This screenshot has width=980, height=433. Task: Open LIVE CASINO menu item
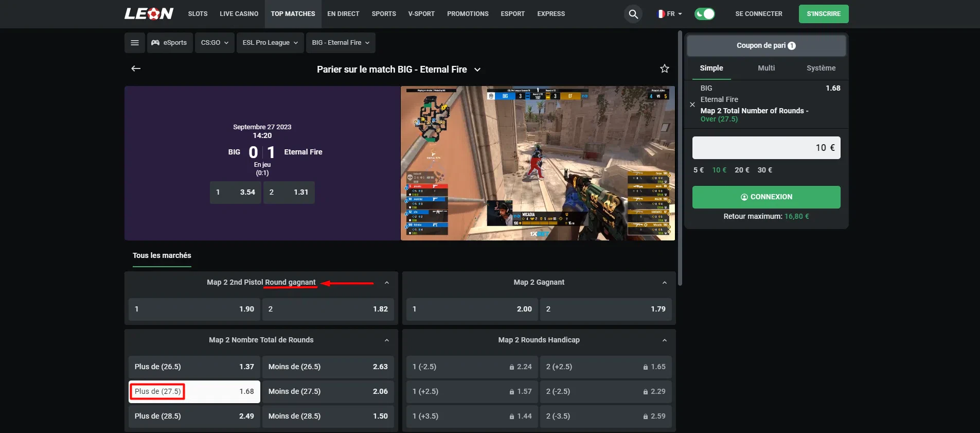pos(239,14)
